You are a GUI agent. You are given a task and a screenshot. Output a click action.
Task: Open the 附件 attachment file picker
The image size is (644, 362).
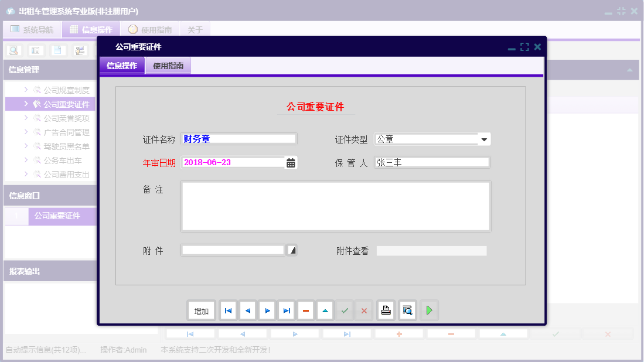(x=291, y=250)
